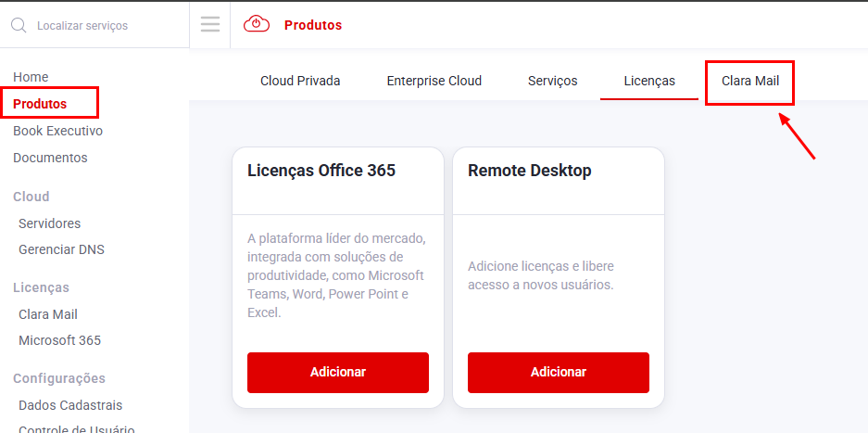
Task: Click Adicionar for Remote Desktop
Action: click(558, 372)
